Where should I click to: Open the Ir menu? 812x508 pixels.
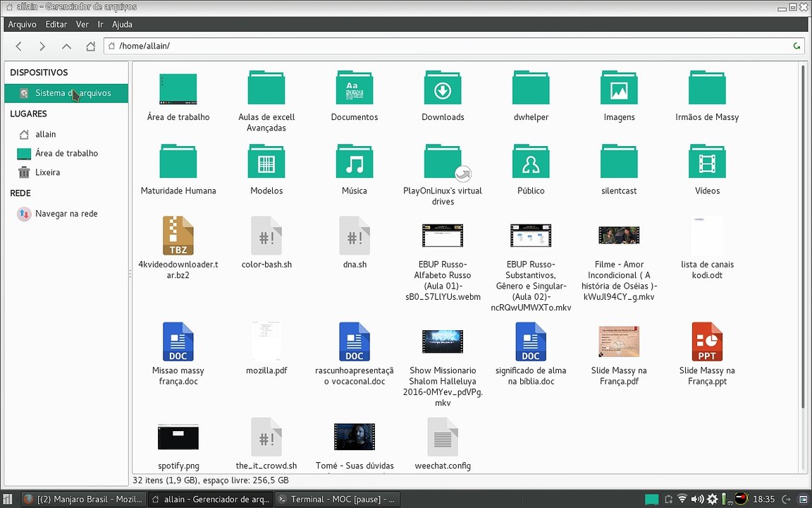pyautogui.click(x=101, y=25)
